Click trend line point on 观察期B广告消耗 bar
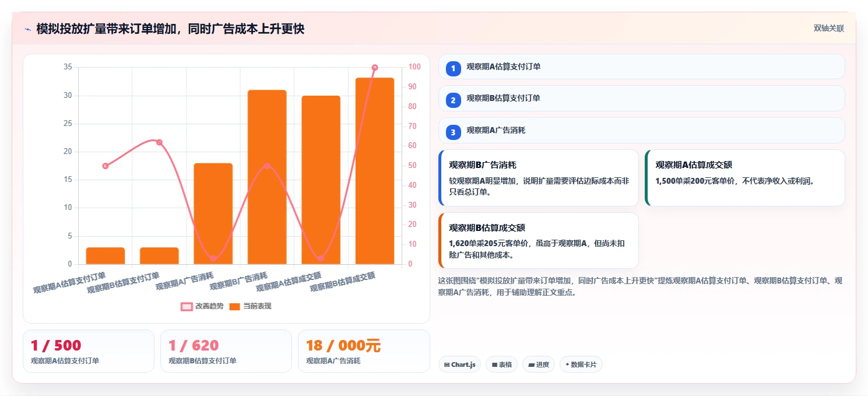This screenshot has width=868, height=396. coord(267,166)
